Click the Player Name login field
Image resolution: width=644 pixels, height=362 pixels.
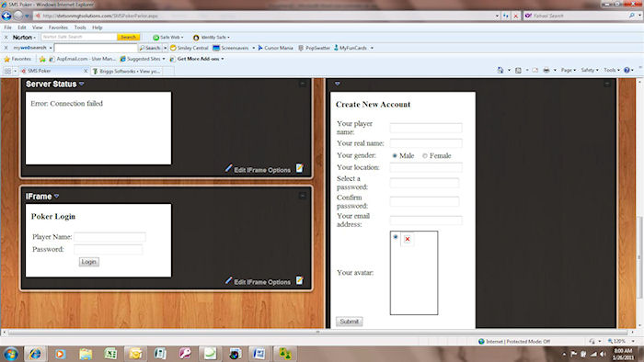pyautogui.click(x=109, y=237)
